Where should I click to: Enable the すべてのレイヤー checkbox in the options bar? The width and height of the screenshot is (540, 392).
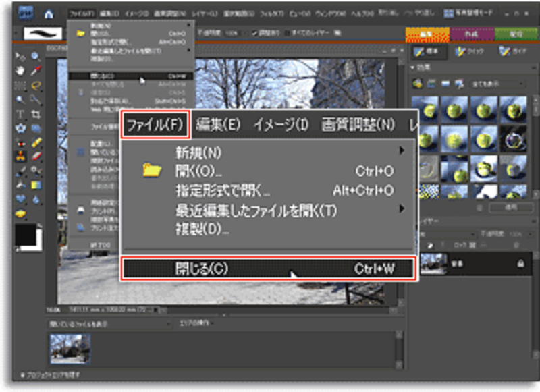(288, 34)
